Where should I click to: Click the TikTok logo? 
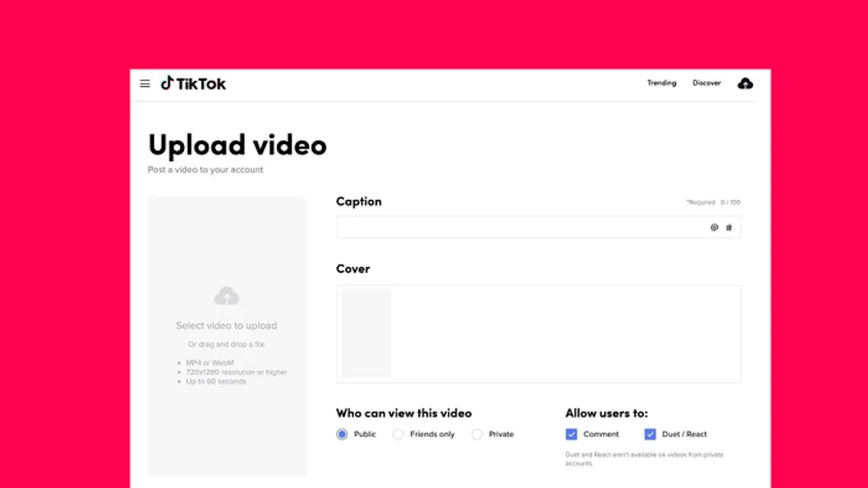(x=193, y=83)
